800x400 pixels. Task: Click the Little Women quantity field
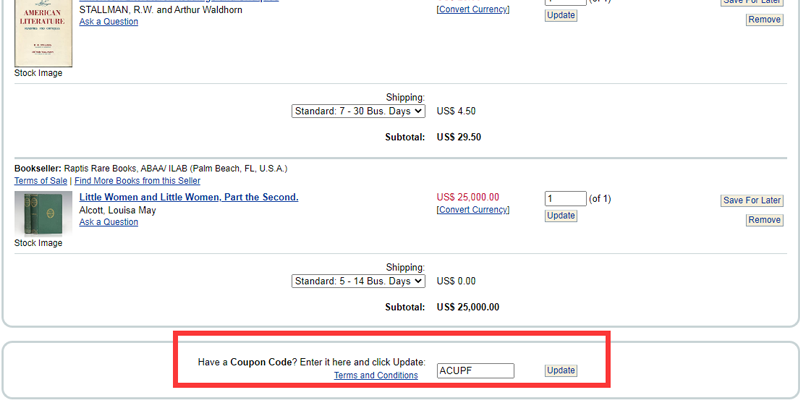(x=565, y=199)
